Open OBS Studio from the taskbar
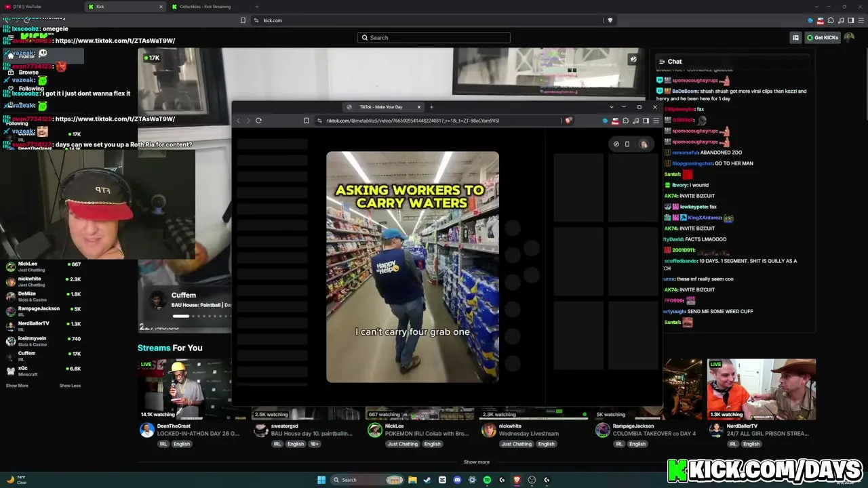868x488 pixels. (x=532, y=480)
